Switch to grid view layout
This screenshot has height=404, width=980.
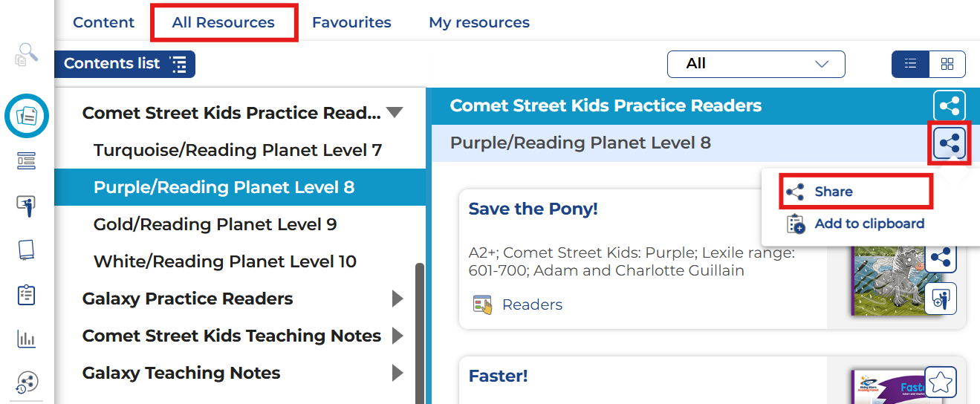click(x=947, y=64)
